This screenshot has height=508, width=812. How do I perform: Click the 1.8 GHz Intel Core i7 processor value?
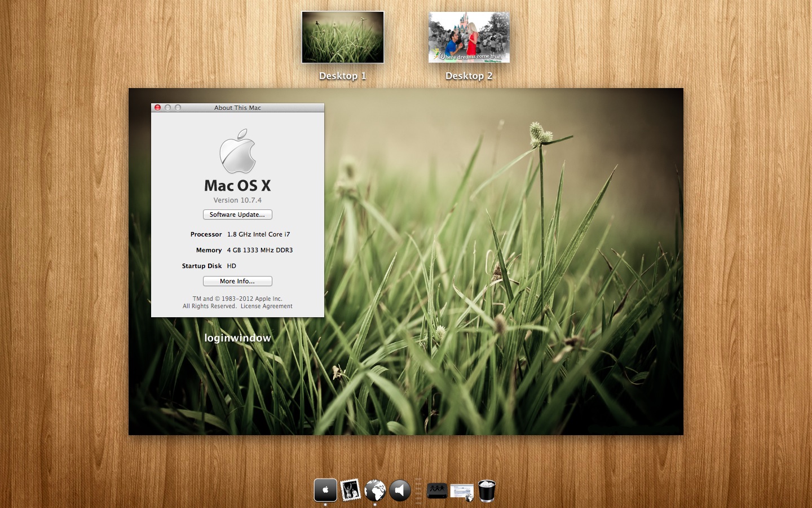[x=259, y=234]
